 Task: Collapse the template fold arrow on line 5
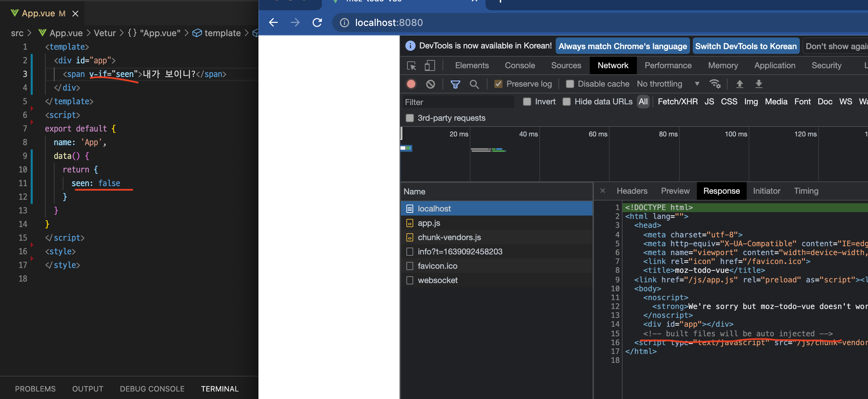coord(32,108)
